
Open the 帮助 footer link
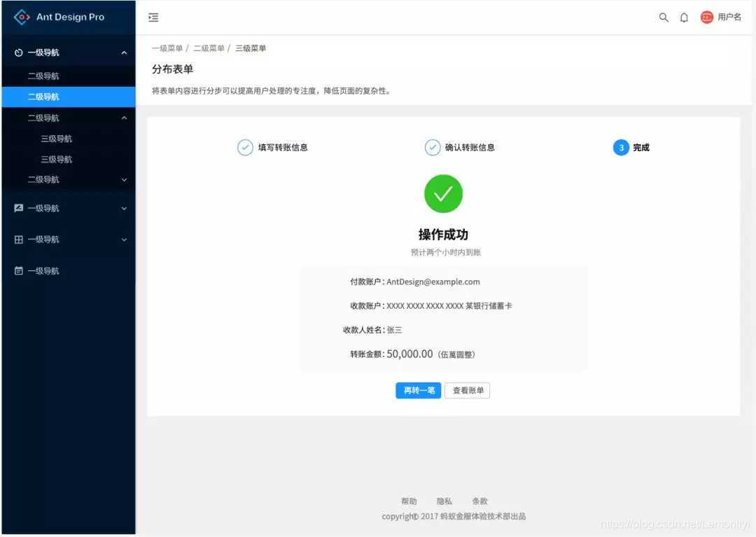pos(409,501)
